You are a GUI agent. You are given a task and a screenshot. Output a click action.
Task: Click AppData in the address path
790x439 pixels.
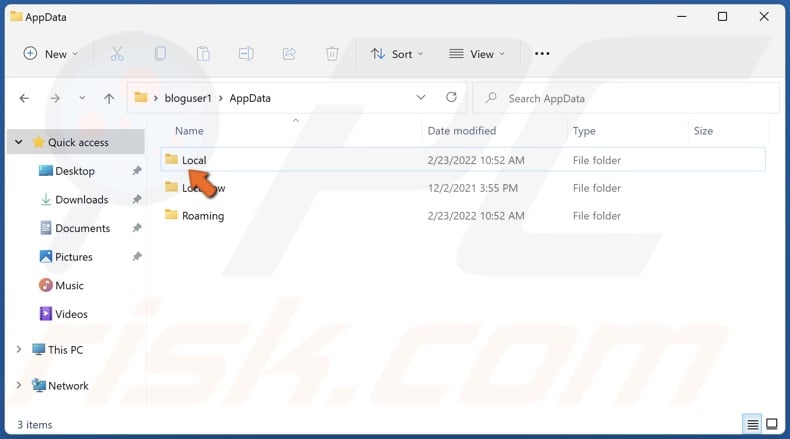[250, 98]
